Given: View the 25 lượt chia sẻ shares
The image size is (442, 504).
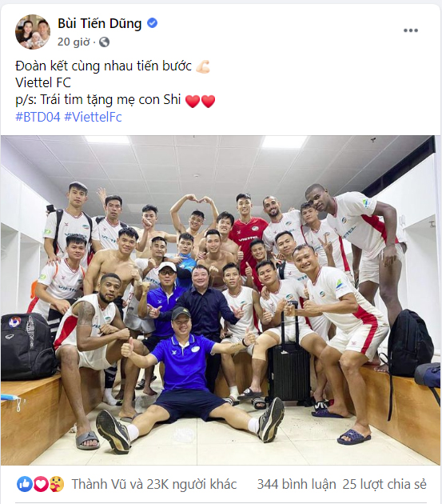Looking at the screenshot, I should tap(384, 484).
